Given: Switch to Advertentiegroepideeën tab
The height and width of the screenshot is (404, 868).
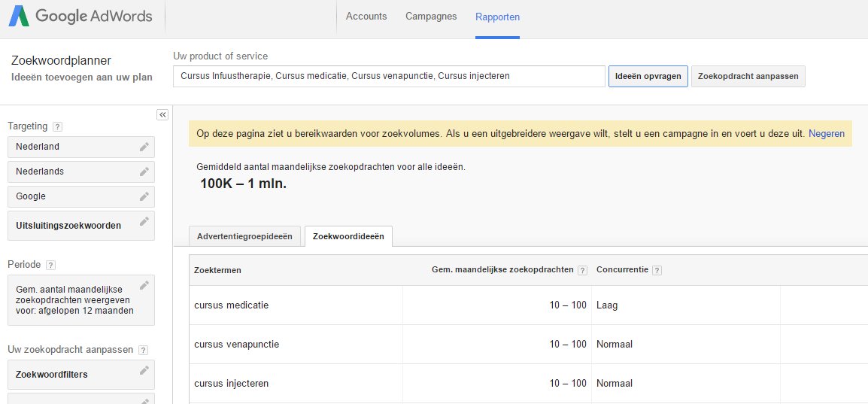Looking at the screenshot, I should click(244, 236).
